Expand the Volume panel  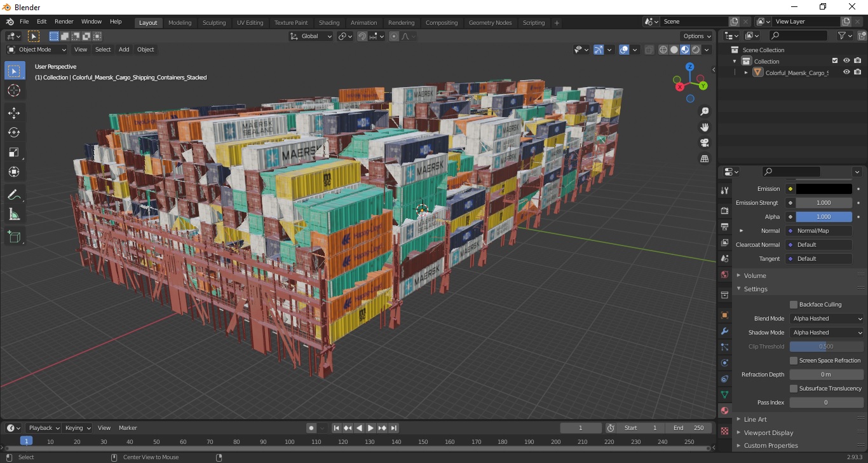[x=755, y=275]
